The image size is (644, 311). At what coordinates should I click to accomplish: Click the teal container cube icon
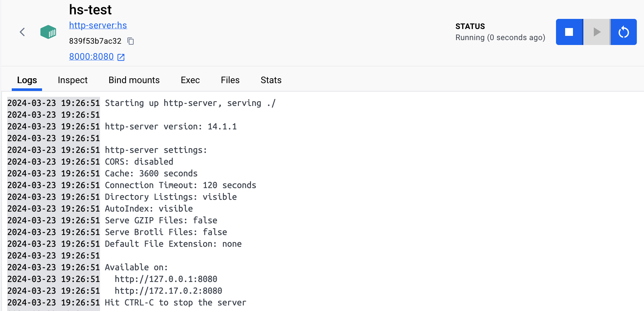click(48, 32)
